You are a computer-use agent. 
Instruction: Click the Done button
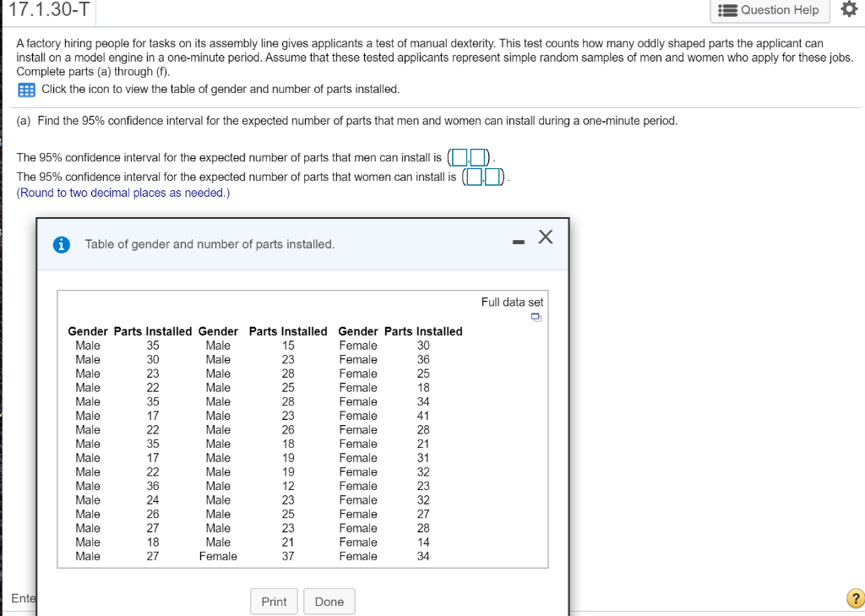[329, 602]
